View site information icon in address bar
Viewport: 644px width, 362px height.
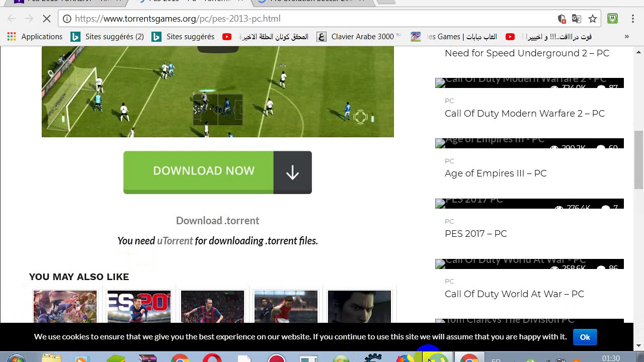click(67, 19)
